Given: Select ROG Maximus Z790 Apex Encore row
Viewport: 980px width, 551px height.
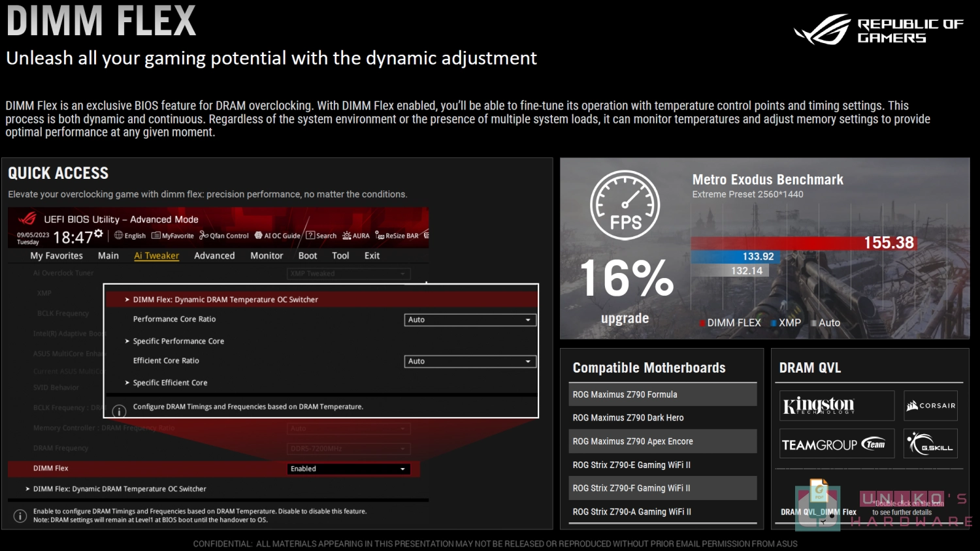Looking at the screenshot, I should pos(663,441).
